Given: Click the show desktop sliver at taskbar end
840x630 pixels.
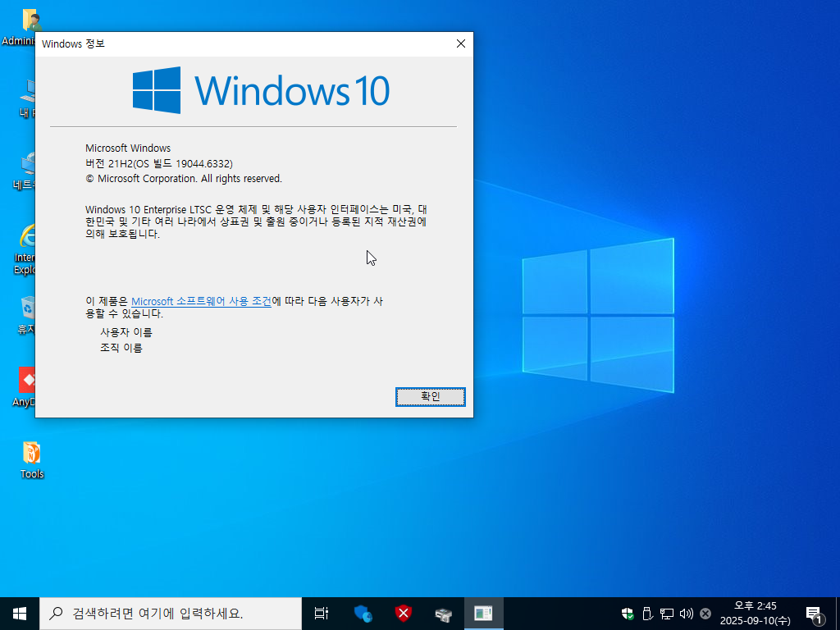Looking at the screenshot, I should [x=837, y=614].
